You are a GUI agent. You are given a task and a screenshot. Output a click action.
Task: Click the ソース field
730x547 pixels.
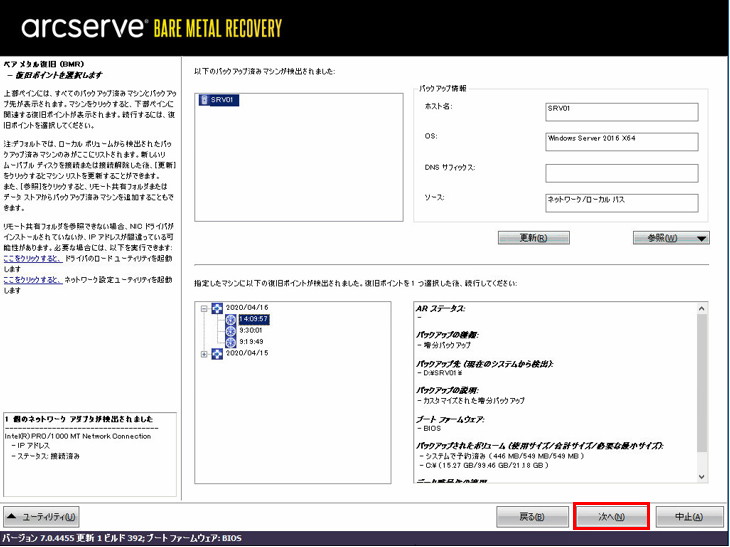[x=622, y=203]
